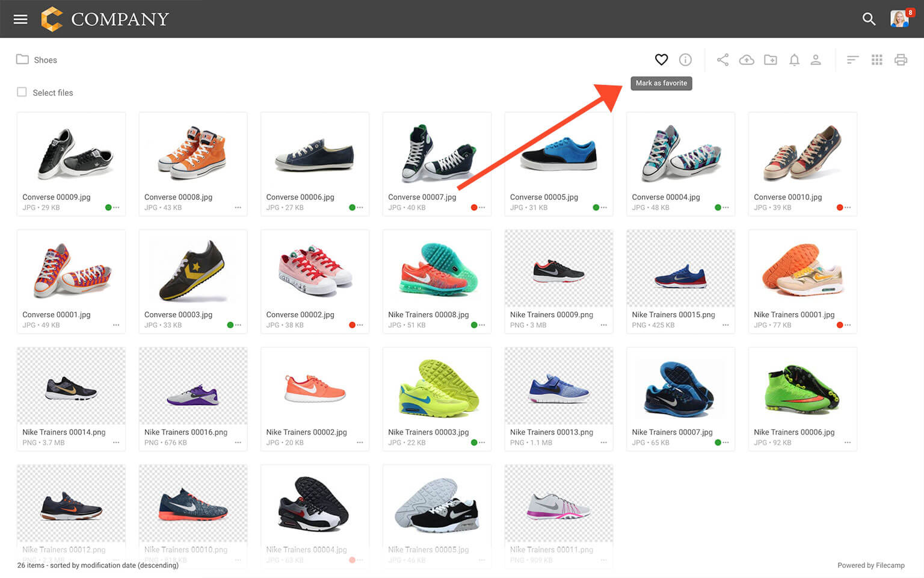
Task: Show folder info via the info icon
Action: [x=685, y=60]
